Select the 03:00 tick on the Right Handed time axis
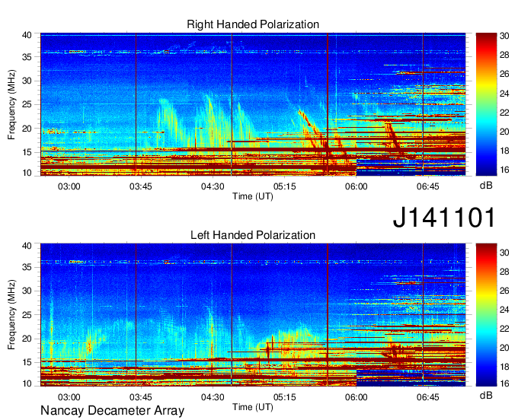 coord(69,186)
